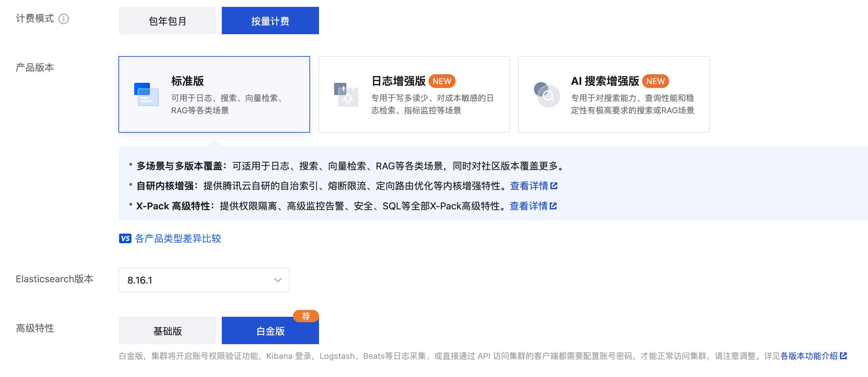Click external-link icon after 自研内核增强 details

(x=554, y=186)
